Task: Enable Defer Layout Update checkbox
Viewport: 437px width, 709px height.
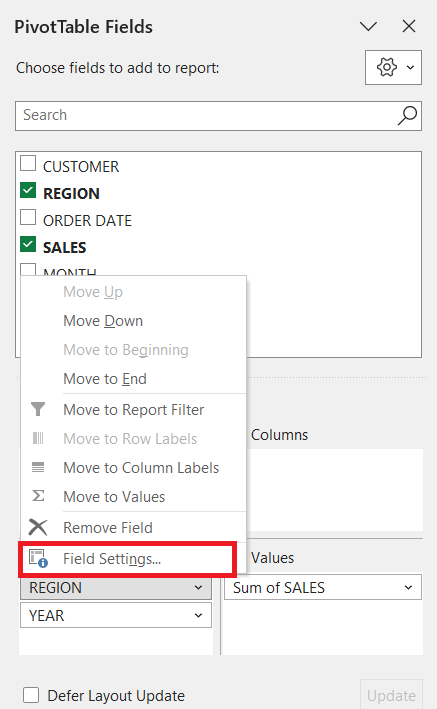Action: click(31, 695)
